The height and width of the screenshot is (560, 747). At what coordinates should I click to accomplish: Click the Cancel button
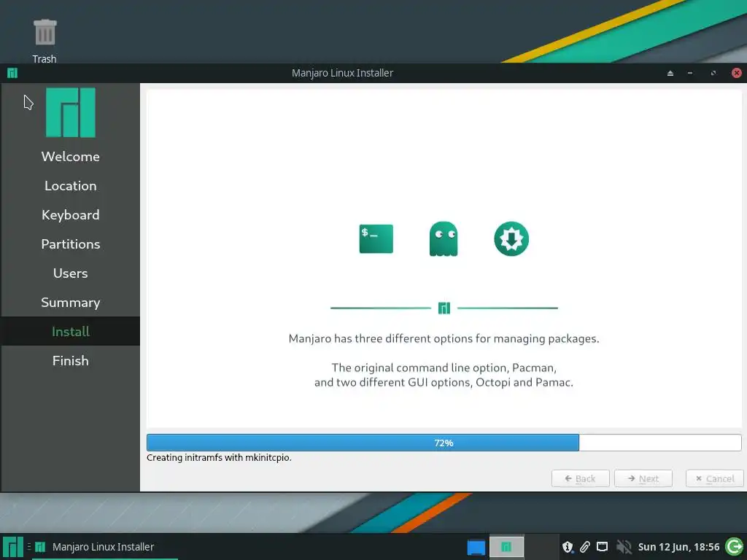tap(715, 478)
